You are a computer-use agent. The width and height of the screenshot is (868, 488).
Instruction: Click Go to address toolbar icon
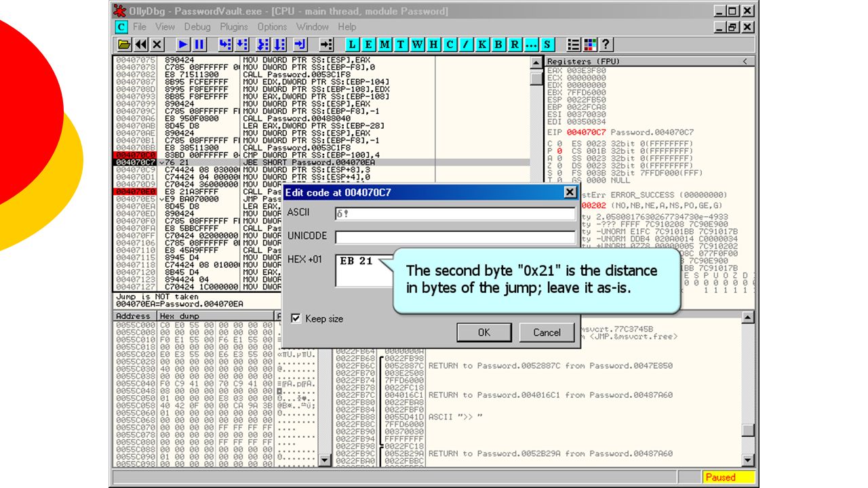[327, 45]
